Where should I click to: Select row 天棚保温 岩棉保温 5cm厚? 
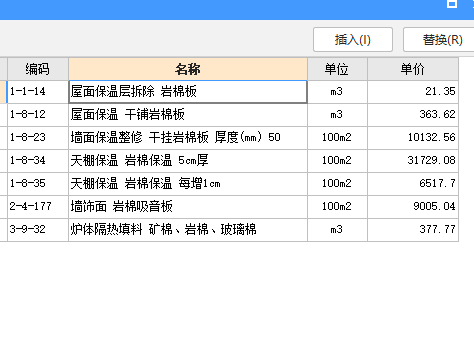188,161
